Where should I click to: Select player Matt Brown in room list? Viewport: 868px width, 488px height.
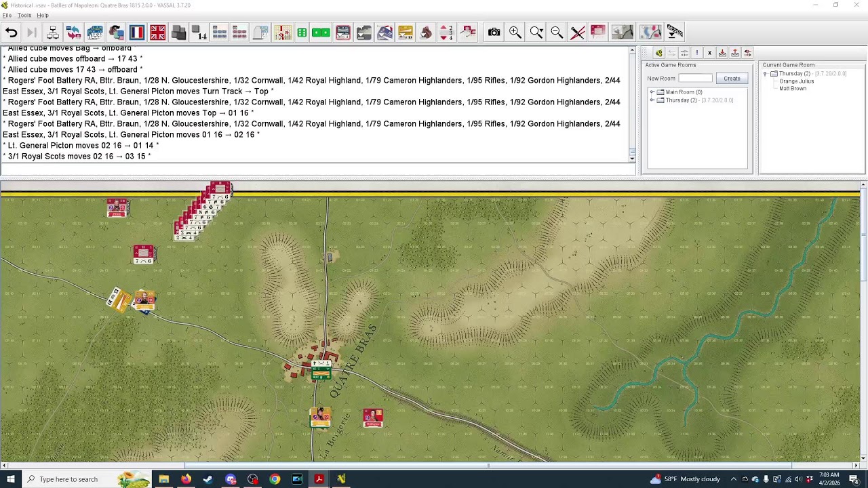coord(793,89)
